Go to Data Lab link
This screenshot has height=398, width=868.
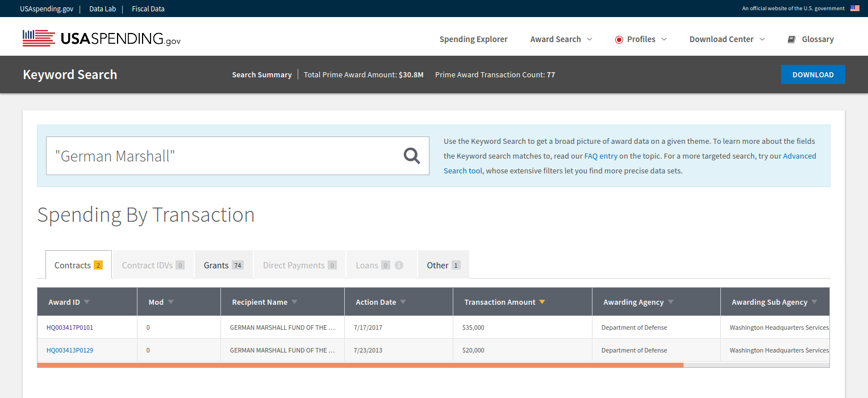point(102,9)
